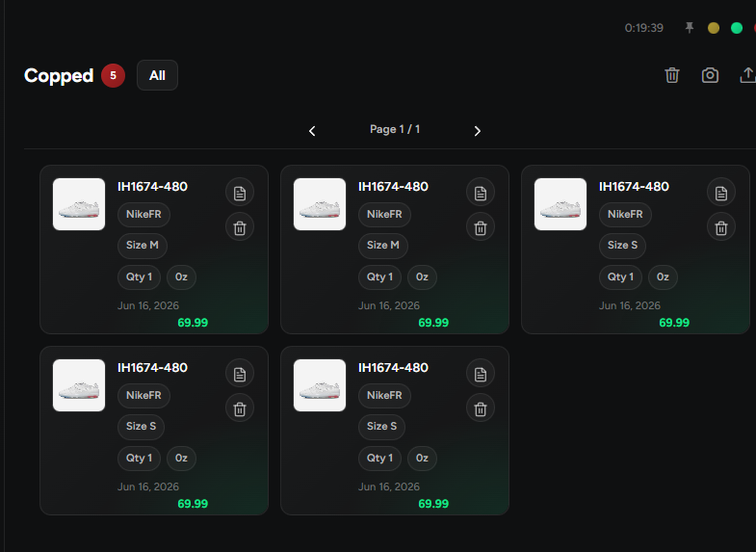Click Jun 16, 2026 date on top-right card
The height and width of the screenshot is (552, 756).
(x=630, y=305)
